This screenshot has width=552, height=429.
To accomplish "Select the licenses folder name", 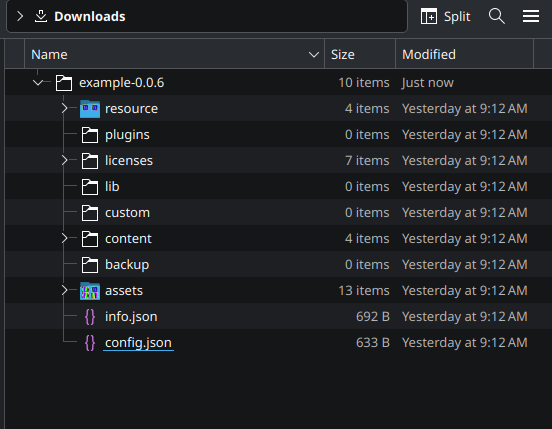I will point(129,160).
